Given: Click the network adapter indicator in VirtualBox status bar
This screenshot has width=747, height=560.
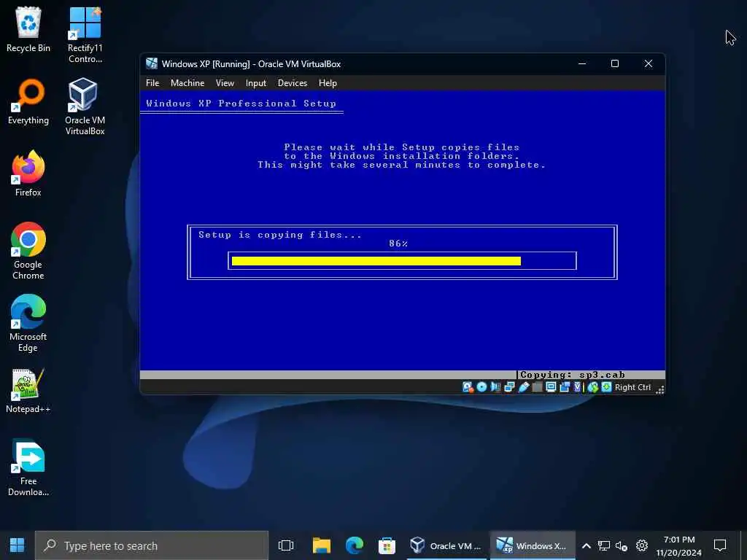Looking at the screenshot, I should (509, 387).
